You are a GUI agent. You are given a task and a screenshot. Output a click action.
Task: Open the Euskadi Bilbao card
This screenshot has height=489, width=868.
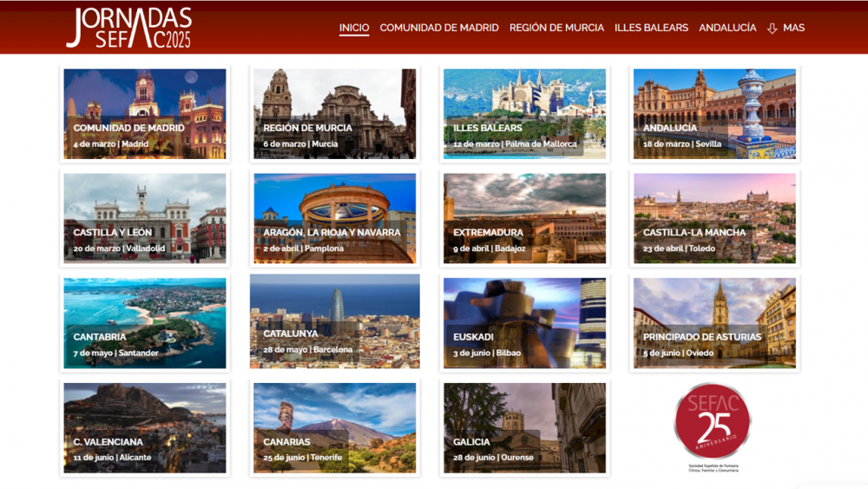[524, 323]
